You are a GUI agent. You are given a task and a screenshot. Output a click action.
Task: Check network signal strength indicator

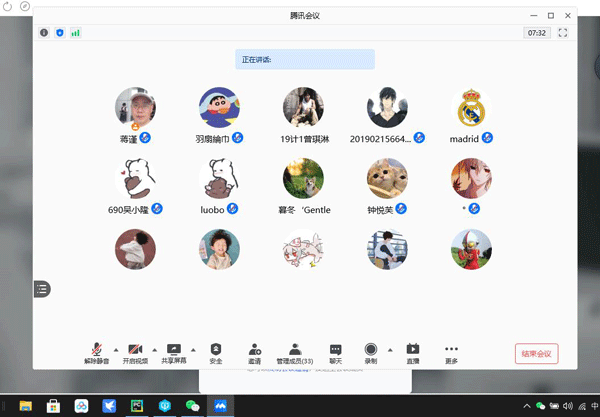[75, 33]
